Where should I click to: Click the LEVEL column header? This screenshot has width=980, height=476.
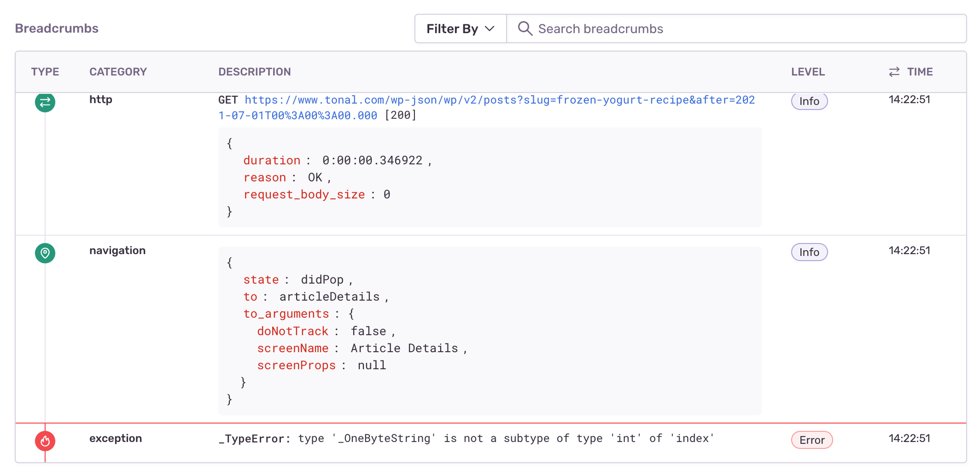[x=808, y=72]
